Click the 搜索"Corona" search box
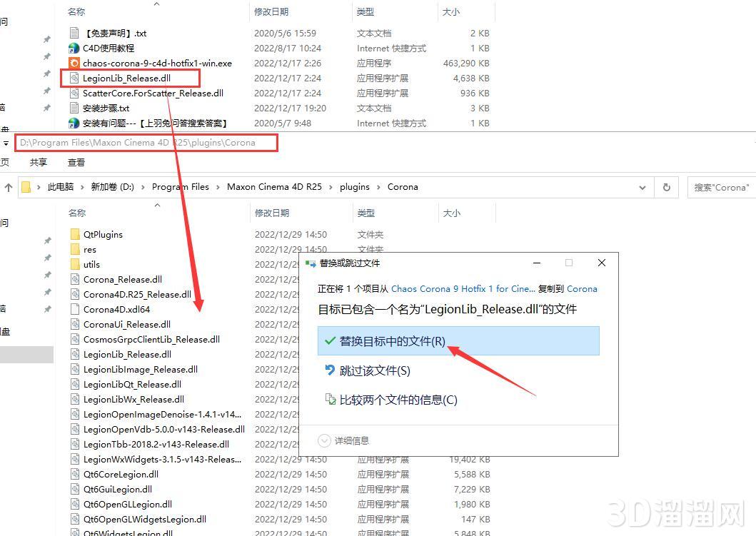The height and width of the screenshot is (536, 756). 721,187
